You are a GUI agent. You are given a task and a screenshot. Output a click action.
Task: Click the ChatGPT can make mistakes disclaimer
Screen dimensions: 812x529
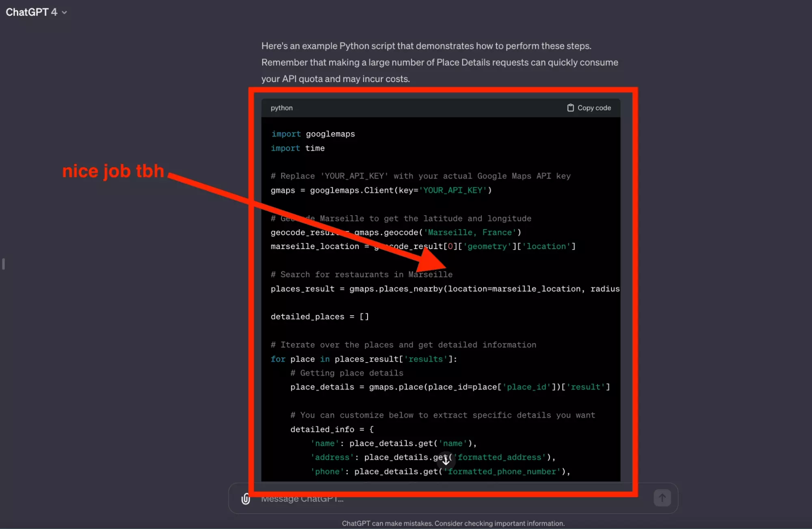click(453, 523)
